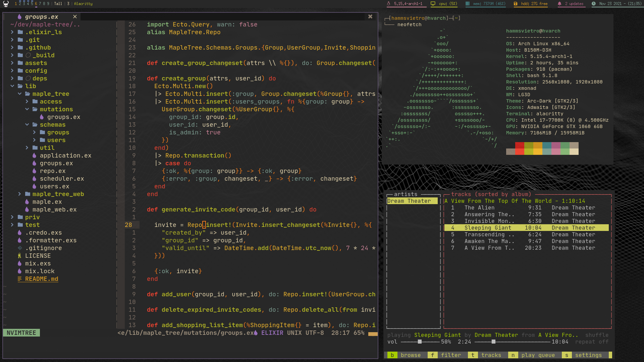Expand the access folder

(x=27, y=102)
